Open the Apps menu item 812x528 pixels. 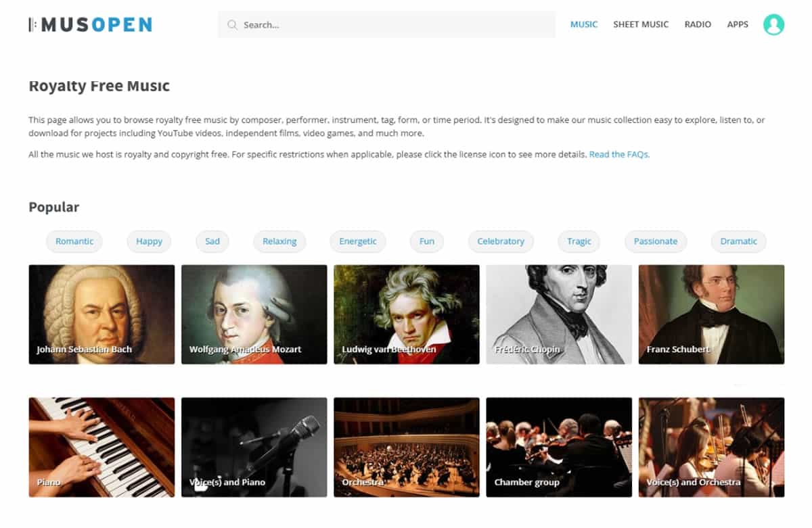(738, 24)
